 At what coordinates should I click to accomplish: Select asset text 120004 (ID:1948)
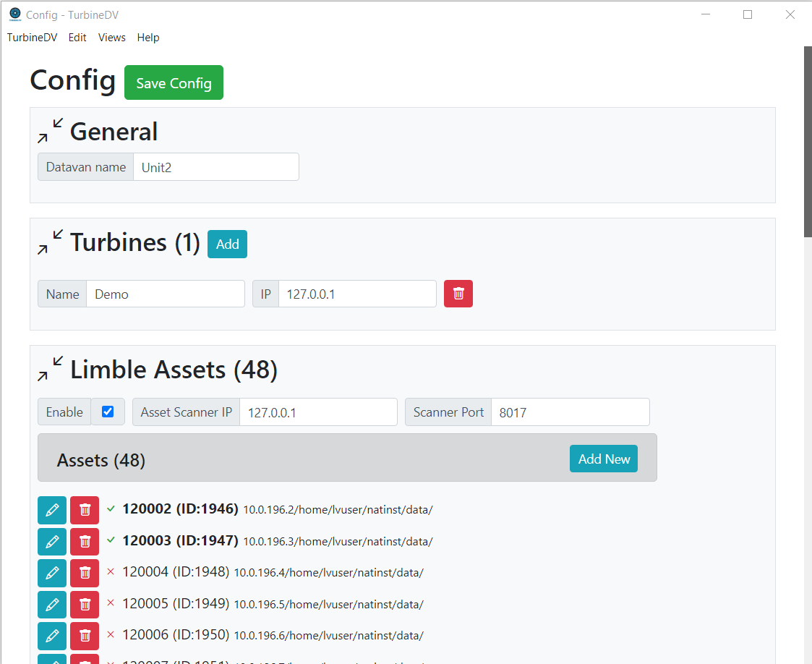pos(176,572)
